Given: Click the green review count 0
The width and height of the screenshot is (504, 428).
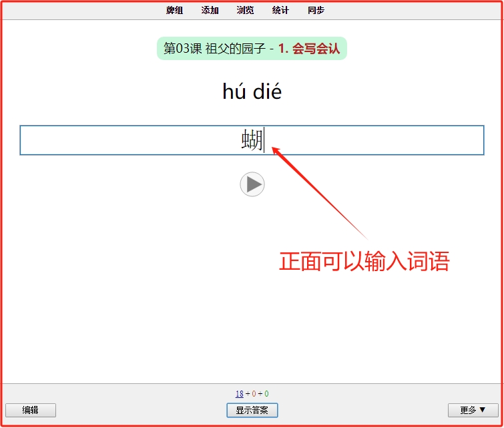Looking at the screenshot, I should (x=266, y=393).
